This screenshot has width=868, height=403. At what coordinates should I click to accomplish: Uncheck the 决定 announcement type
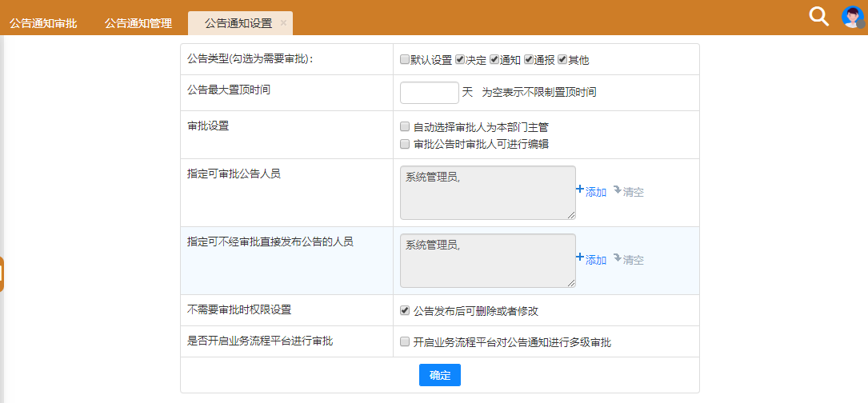tap(460, 60)
